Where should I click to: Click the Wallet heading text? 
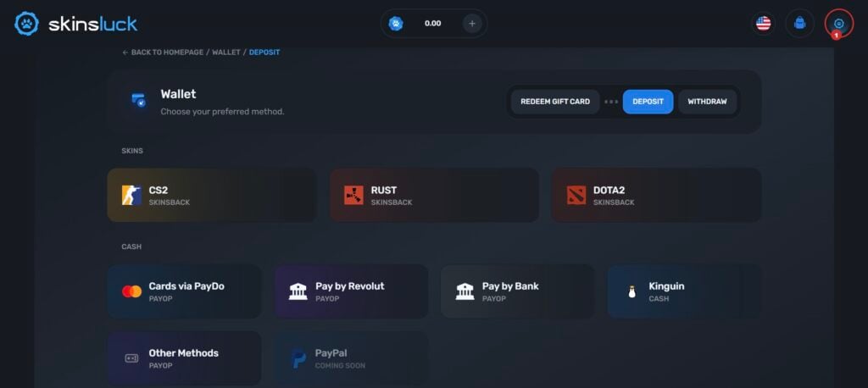pyautogui.click(x=178, y=94)
